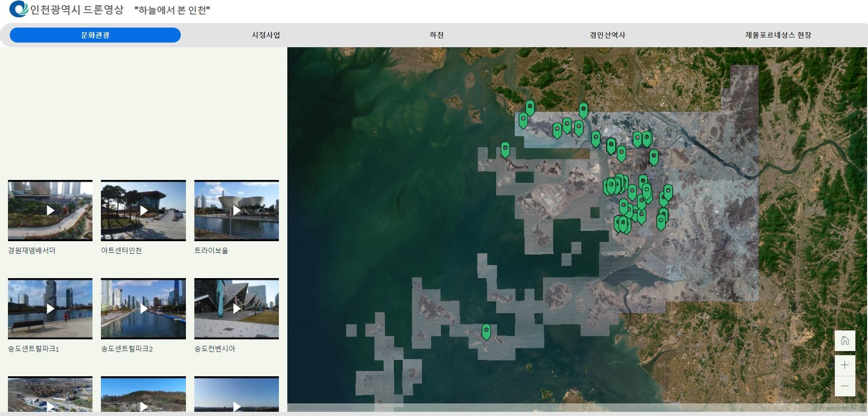Click the map home (default extent) button
The width and height of the screenshot is (868, 416).
[845, 340]
